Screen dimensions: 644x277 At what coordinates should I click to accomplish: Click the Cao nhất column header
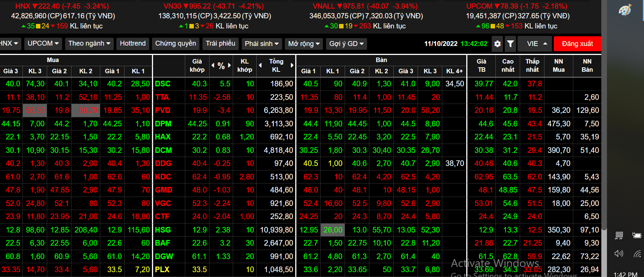point(508,65)
